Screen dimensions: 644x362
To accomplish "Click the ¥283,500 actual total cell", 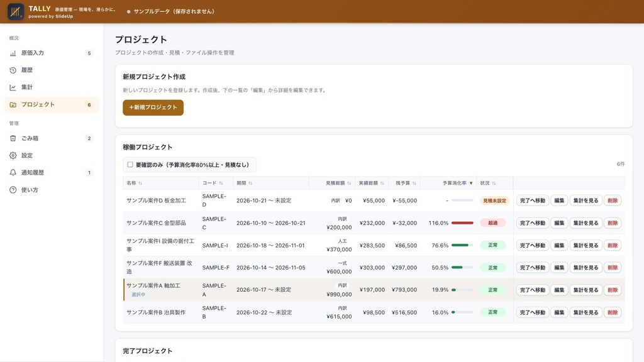I will (x=372, y=246).
